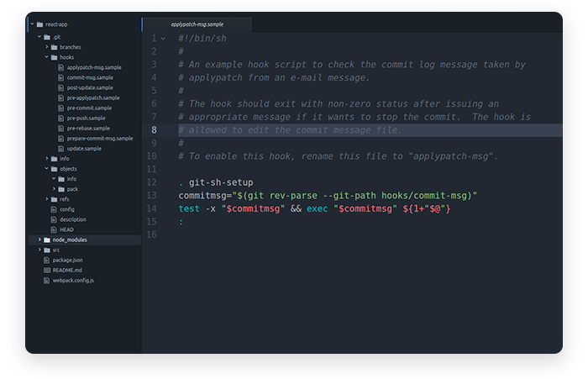
Task: Fold code at line 1 arrow
Action: [x=163, y=39]
